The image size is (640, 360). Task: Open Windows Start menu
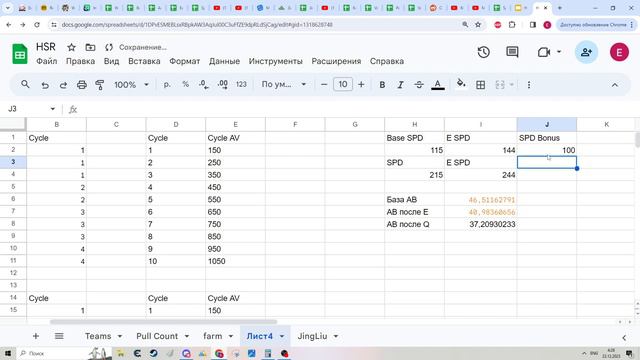coord(7,353)
